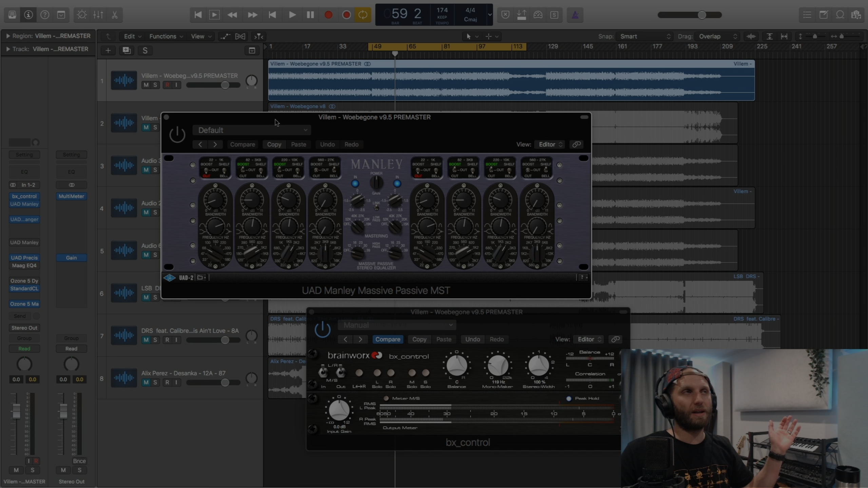Screen dimensions: 868x488
Task: Toggle the bx_control plugin power button
Action: tap(322, 329)
